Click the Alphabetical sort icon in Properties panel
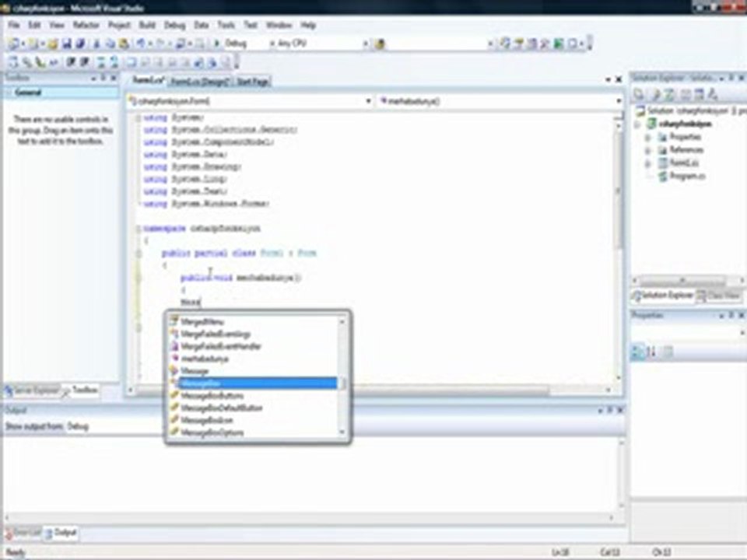The image size is (747, 560). [651, 352]
